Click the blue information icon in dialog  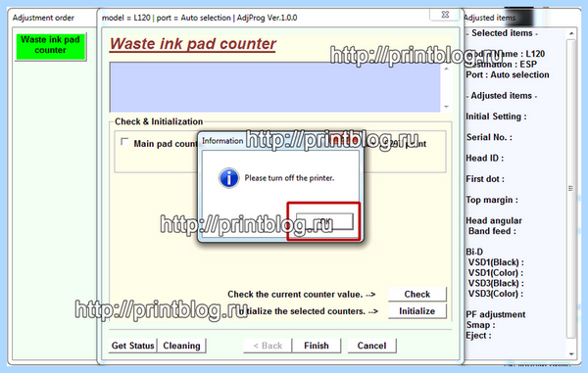[x=228, y=177]
